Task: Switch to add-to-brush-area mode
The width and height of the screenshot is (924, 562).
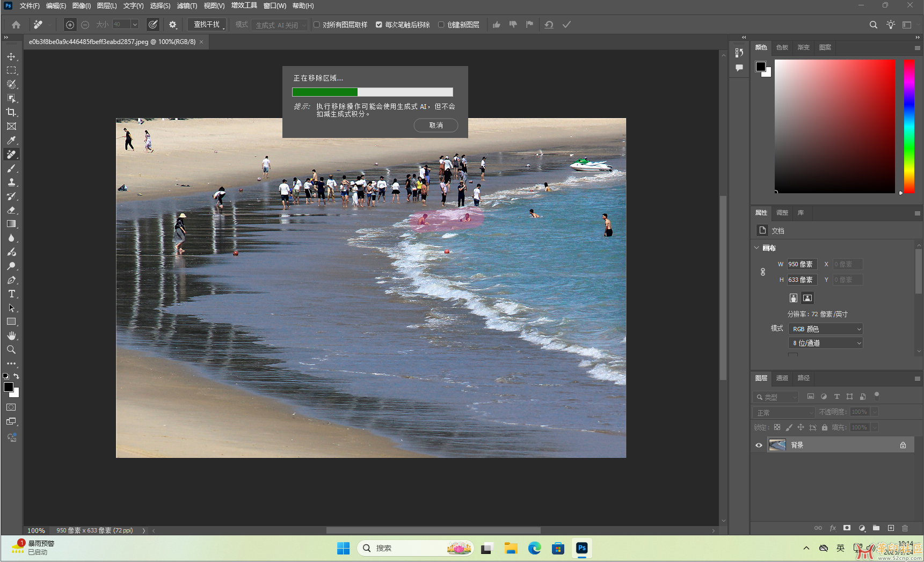Action: [70, 25]
